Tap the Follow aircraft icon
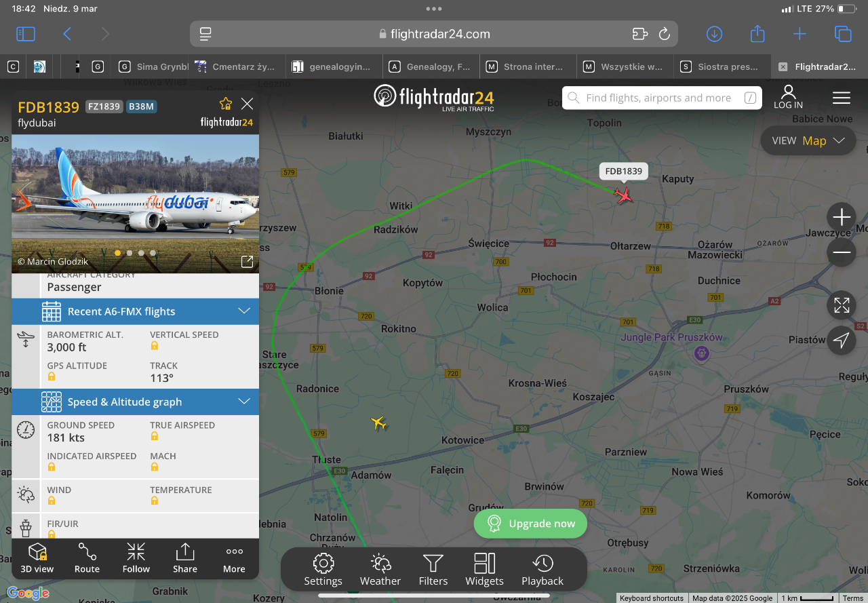868x603 pixels. [x=136, y=558]
